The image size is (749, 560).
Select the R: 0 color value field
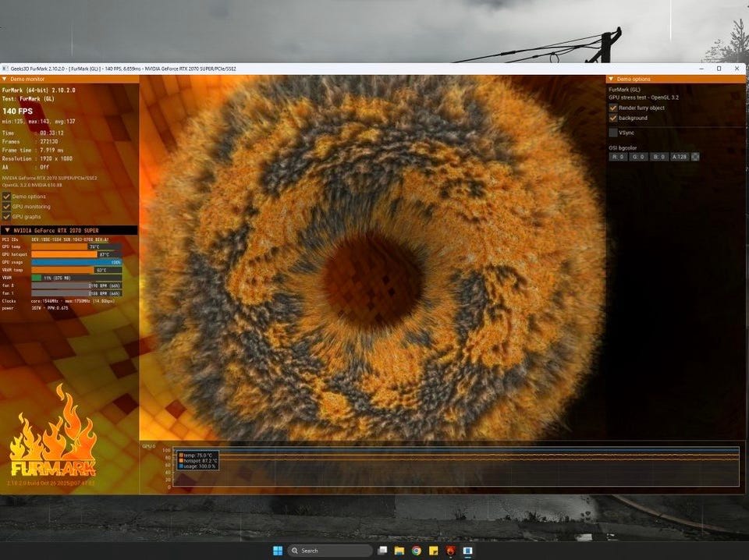coord(618,157)
